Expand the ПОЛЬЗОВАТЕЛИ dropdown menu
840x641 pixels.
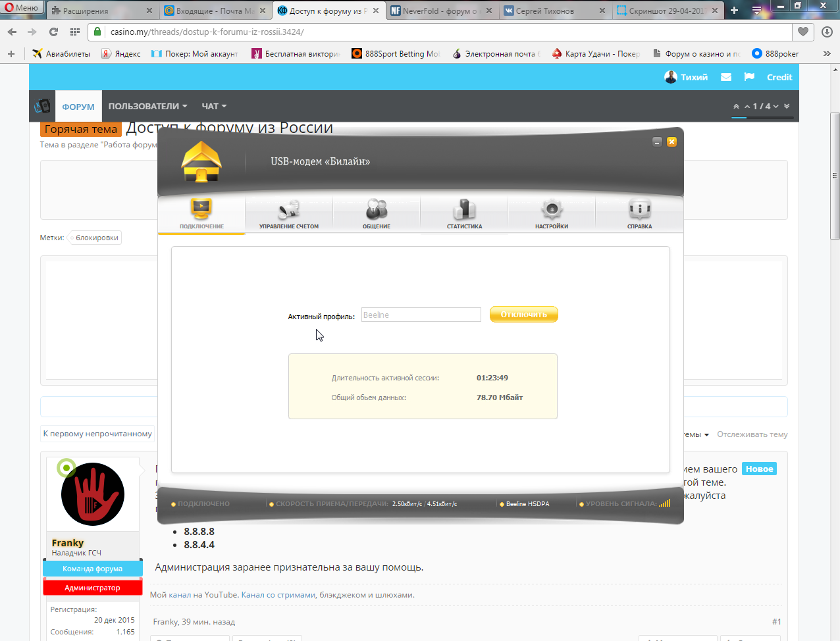click(x=148, y=106)
